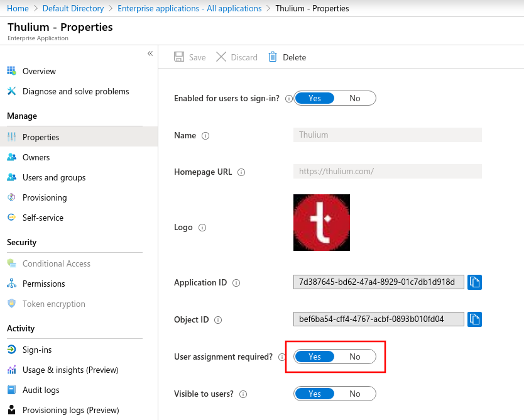Screen dimensions: 524x420
Task: Click the Delete trash can icon
Action: [273, 57]
